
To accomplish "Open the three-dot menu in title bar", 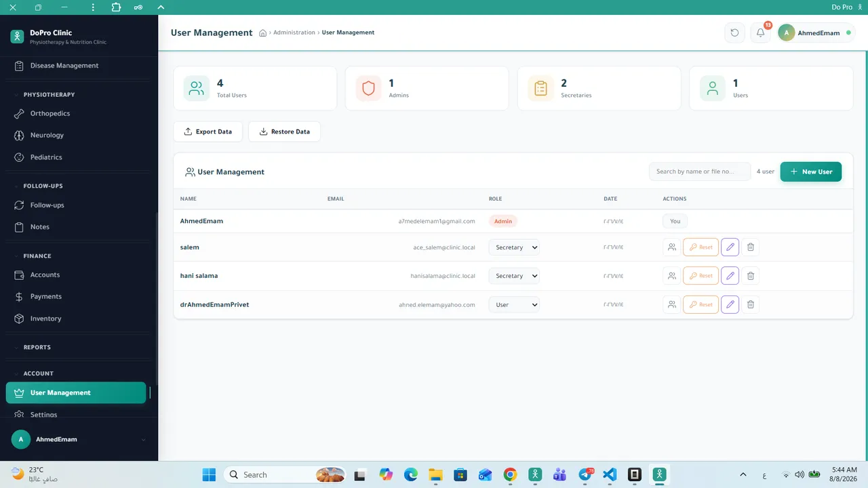I will [x=94, y=7].
